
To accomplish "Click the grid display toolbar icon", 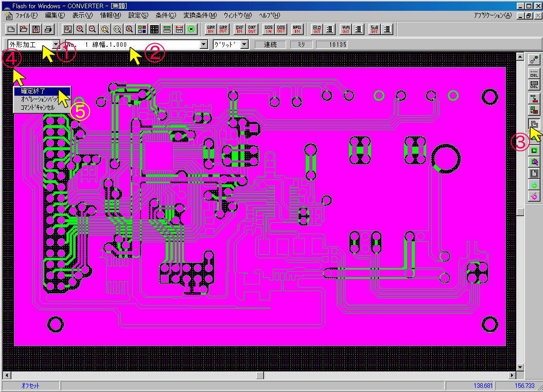I will click(154, 29).
